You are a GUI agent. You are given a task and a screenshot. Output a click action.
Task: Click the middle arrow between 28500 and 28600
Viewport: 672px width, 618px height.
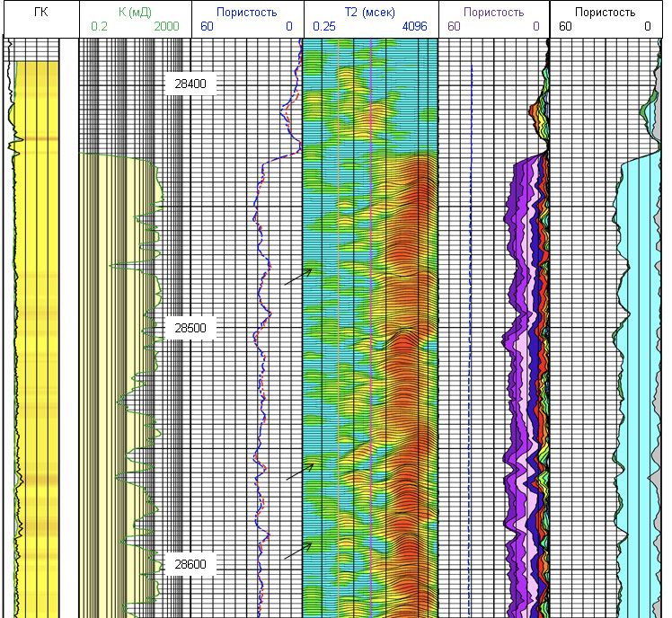(300, 472)
